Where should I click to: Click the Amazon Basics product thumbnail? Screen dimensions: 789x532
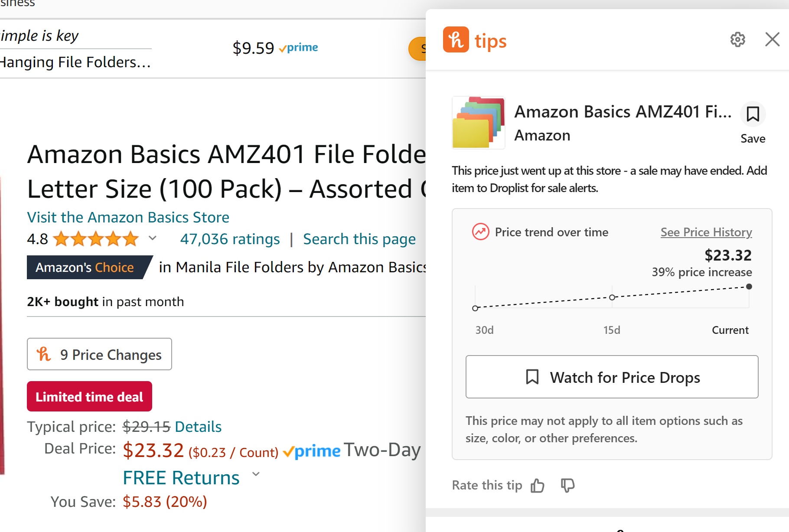(478, 123)
